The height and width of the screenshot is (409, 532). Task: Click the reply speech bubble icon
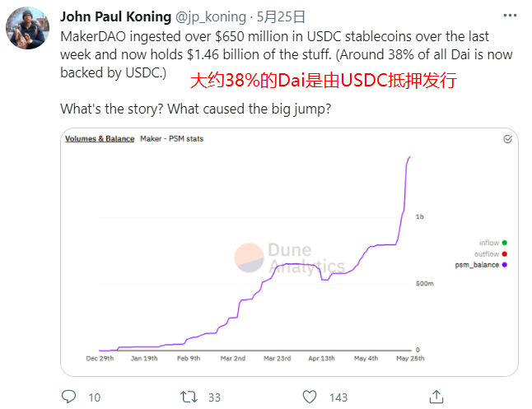[x=68, y=397]
